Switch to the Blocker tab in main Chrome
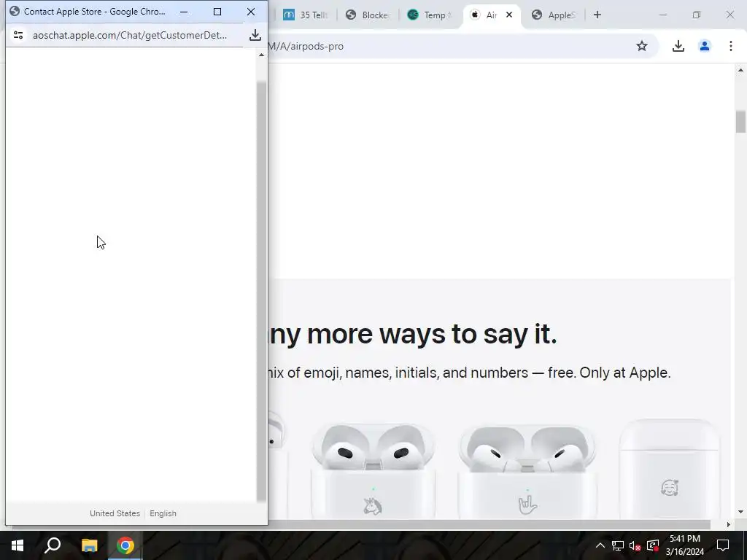 (x=368, y=15)
